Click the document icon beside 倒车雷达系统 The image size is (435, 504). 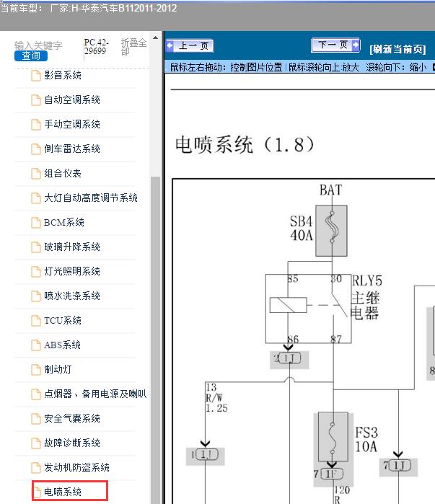[36, 149]
